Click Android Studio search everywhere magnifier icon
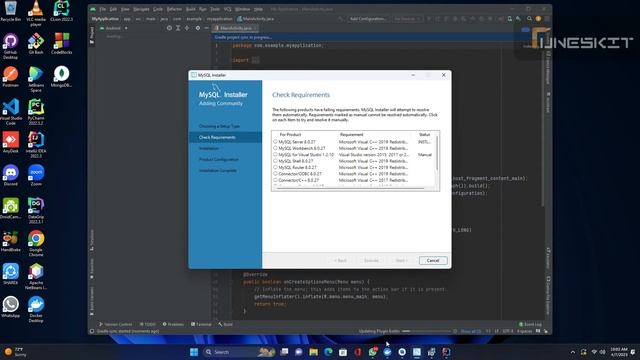 pyautogui.click(x=529, y=19)
